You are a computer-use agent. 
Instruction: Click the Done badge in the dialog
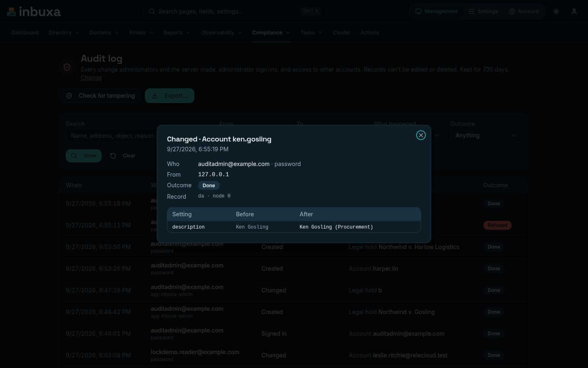[x=209, y=186]
